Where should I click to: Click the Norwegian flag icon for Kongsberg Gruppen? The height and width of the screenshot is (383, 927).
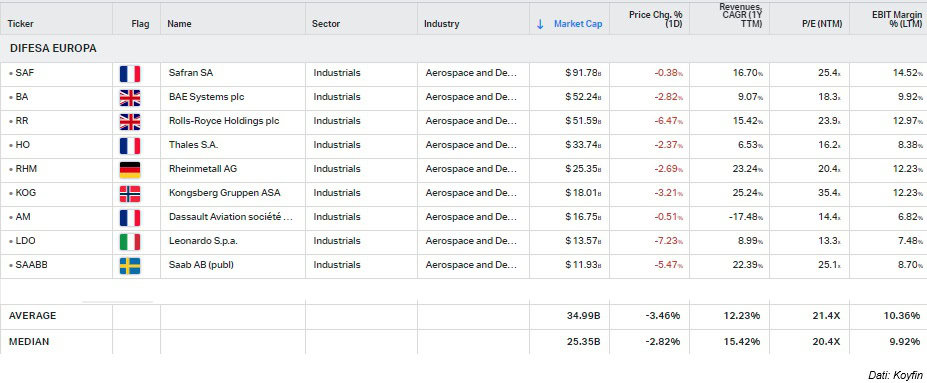[x=129, y=194]
